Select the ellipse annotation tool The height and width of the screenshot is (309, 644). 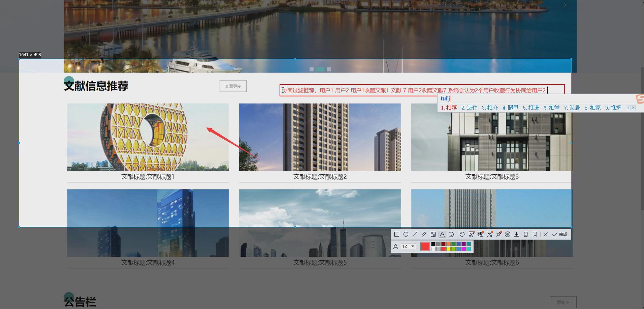click(406, 234)
